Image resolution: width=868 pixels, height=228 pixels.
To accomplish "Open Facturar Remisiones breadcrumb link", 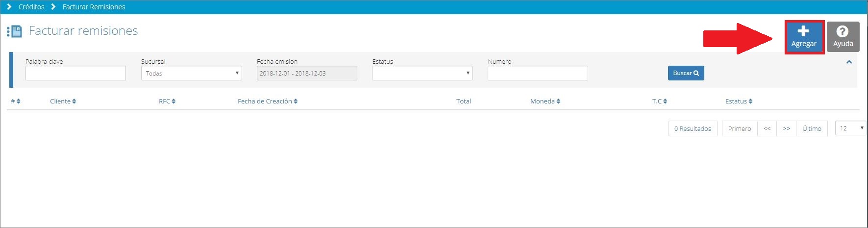I will [94, 7].
